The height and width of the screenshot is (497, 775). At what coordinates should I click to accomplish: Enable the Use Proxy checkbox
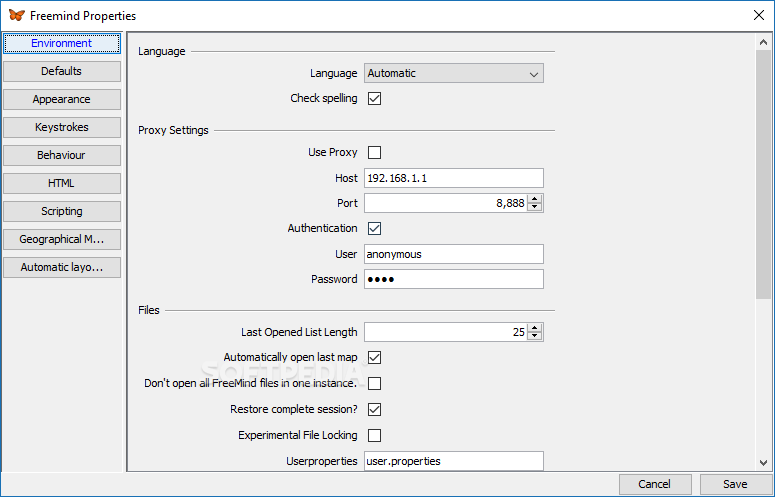(x=375, y=152)
